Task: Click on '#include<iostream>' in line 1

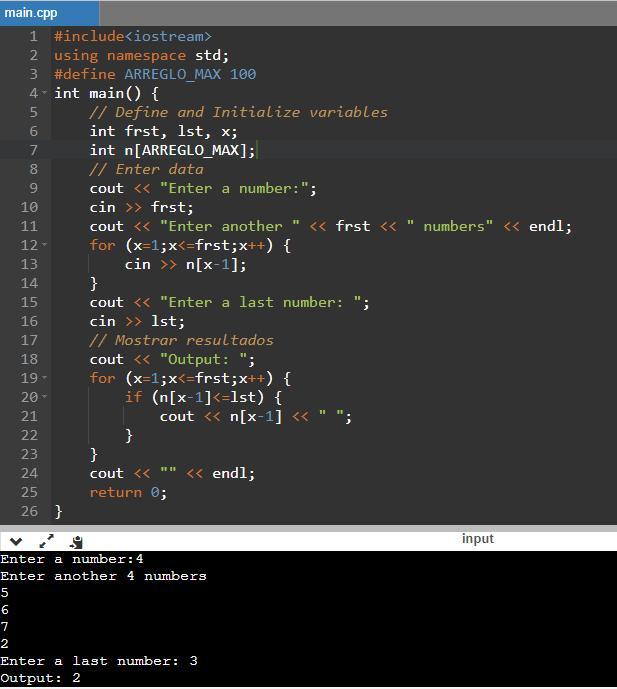Action: click(x=133, y=36)
